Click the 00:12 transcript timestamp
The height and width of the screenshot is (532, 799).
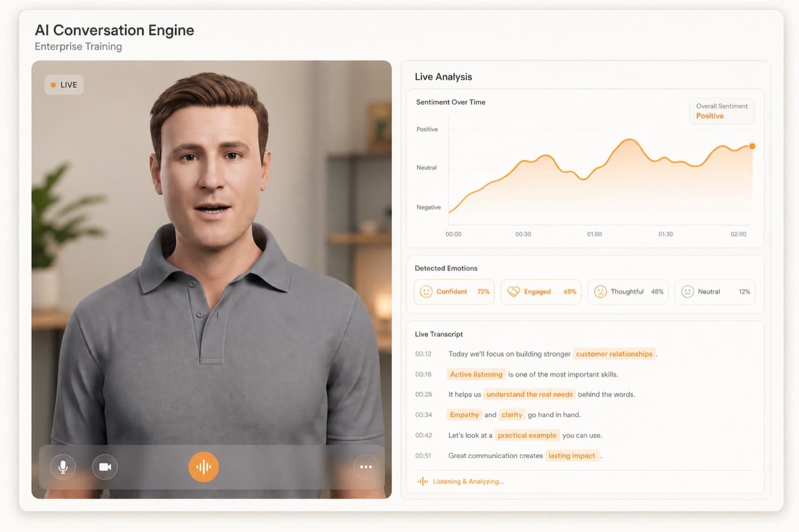423,354
